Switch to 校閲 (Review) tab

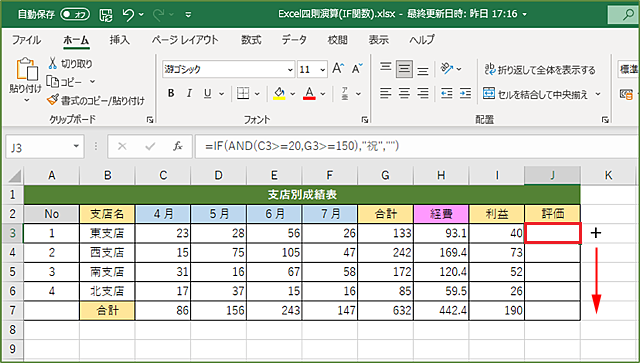(x=338, y=40)
